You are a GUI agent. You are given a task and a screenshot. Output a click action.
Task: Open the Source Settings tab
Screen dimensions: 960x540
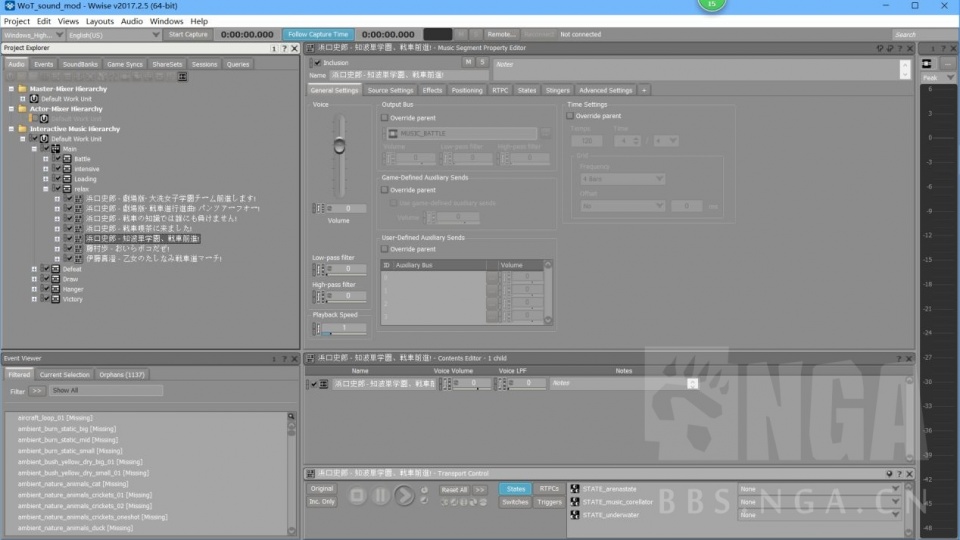(390, 91)
